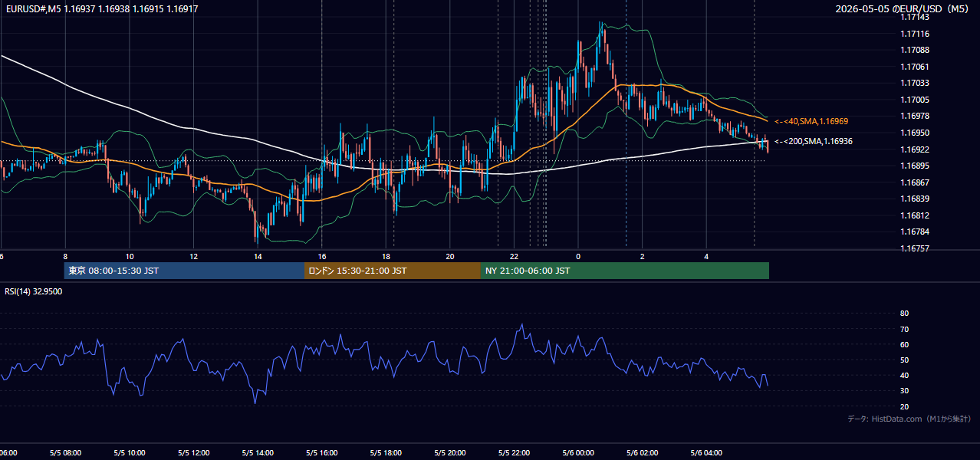
Task: Click price axis label 1.17143
Action: click(x=916, y=16)
